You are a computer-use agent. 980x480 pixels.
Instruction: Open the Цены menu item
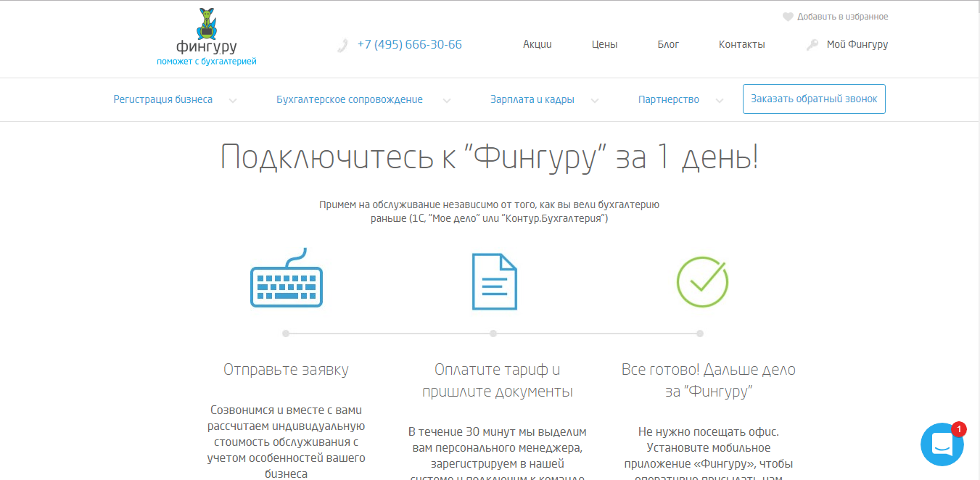point(604,45)
